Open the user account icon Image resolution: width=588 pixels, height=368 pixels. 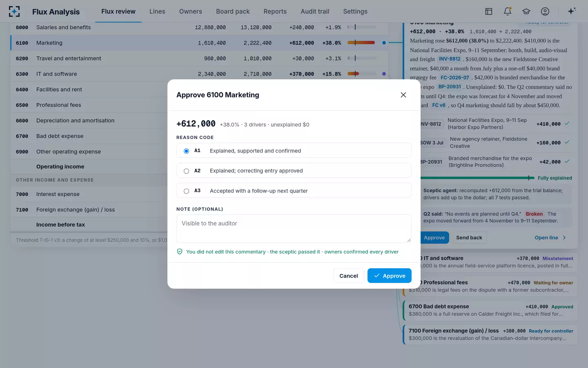tap(545, 11)
